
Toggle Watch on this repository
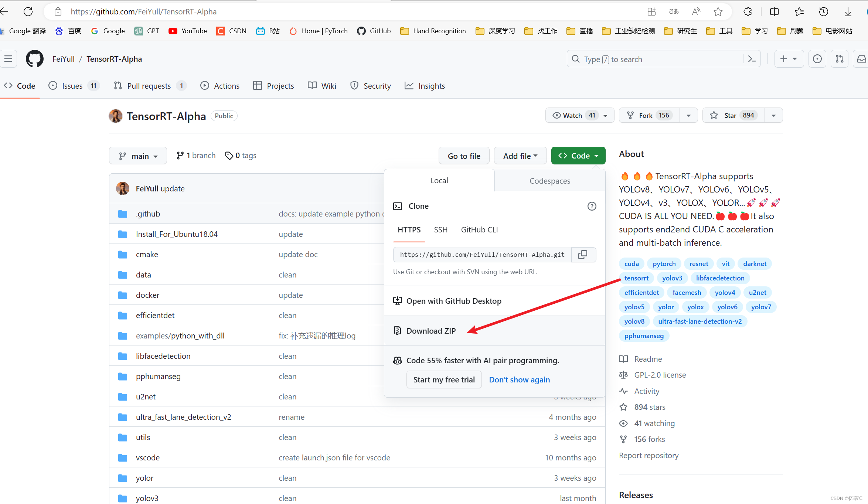[x=573, y=115]
